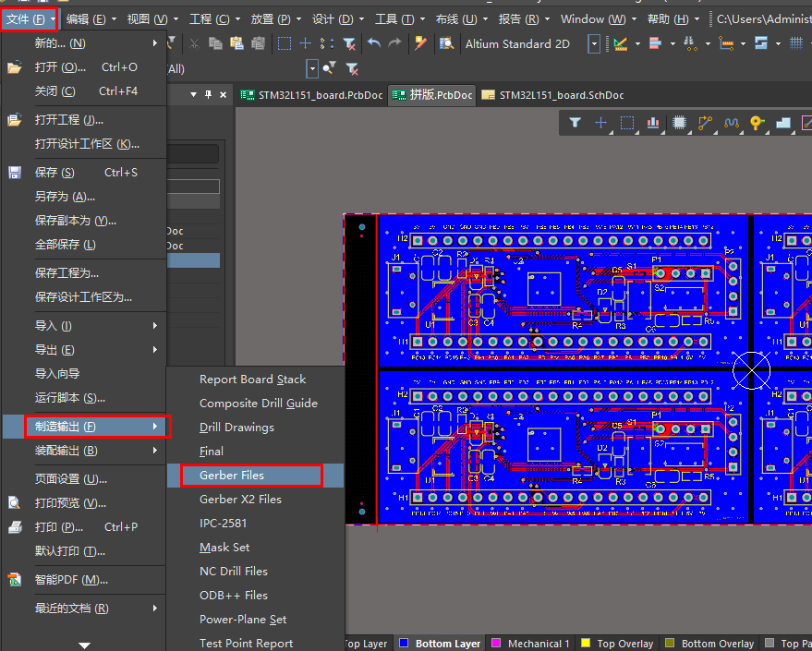Click the Move objects cross in active bar
812x651 pixels.
click(600, 123)
